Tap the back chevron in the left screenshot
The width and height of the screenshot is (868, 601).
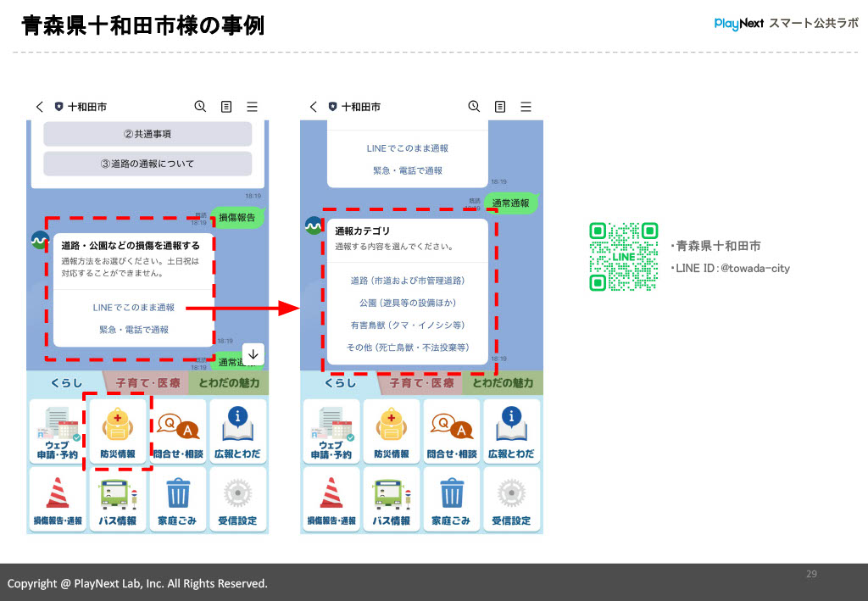click(39, 106)
